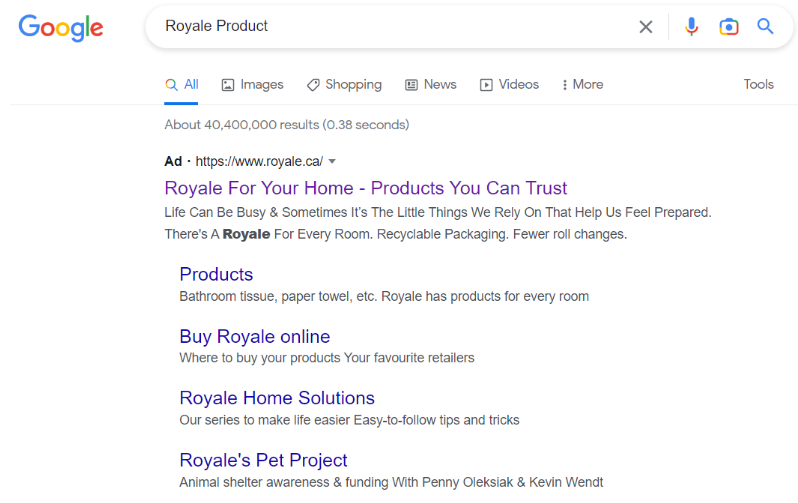Image resolution: width=798 pixels, height=503 pixels.
Task: Select the All results tab
Action: 181,85
